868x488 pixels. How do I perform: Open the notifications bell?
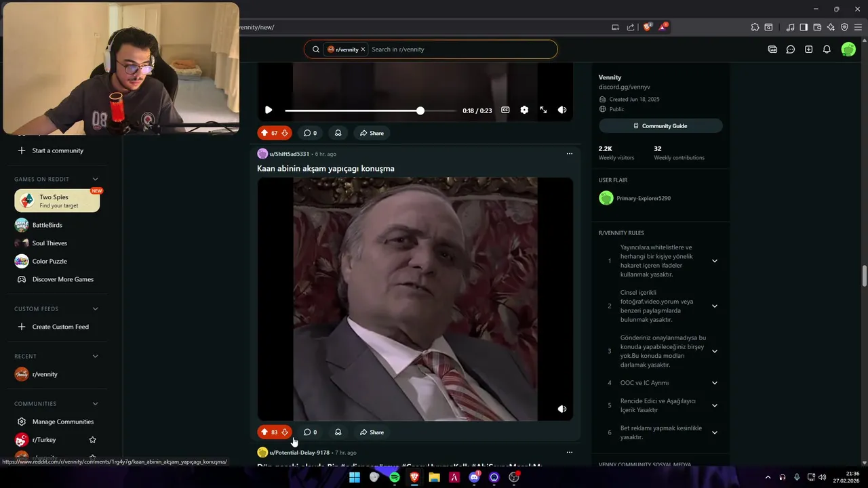coord(827,49)
